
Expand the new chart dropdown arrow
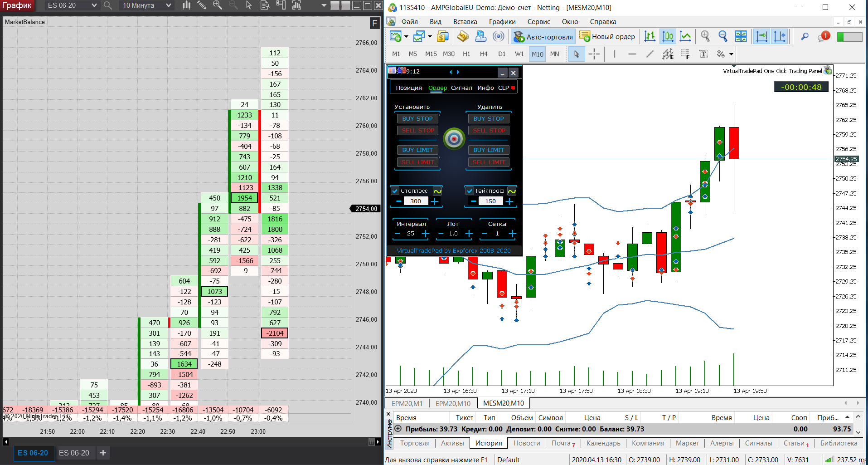406,37
